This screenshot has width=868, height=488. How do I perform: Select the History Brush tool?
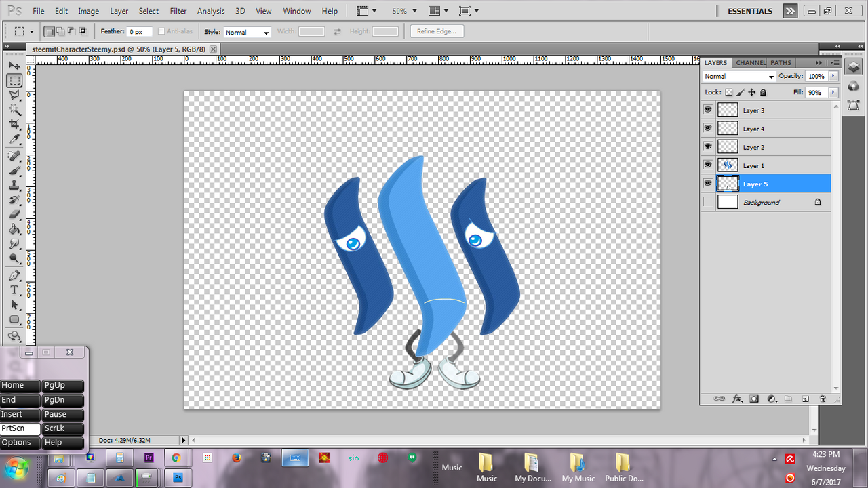(14, 201)
